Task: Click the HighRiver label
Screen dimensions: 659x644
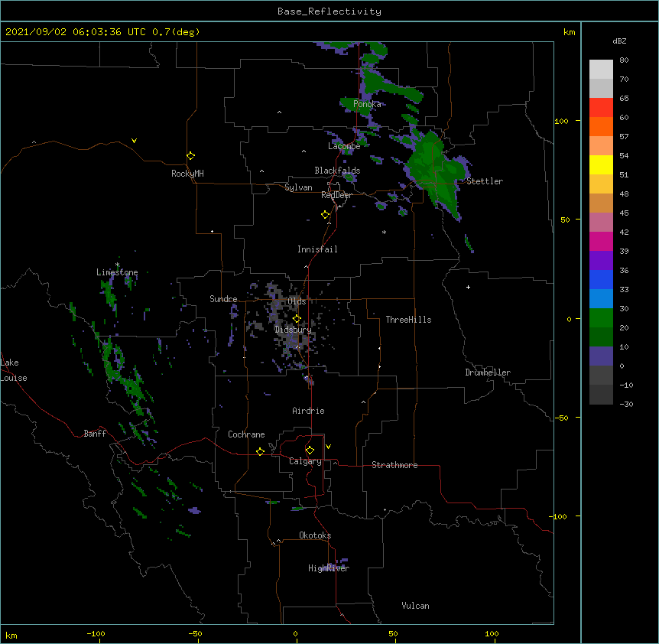Action: click(329, 568)
